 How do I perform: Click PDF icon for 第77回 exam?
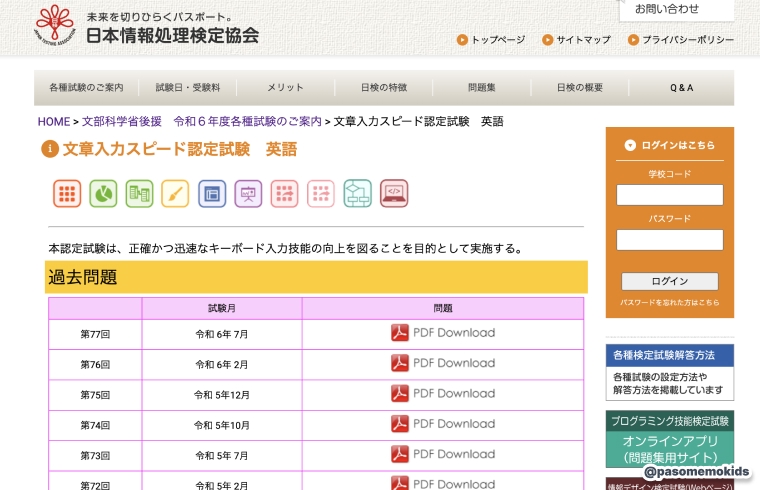click(x=400, y=333)
